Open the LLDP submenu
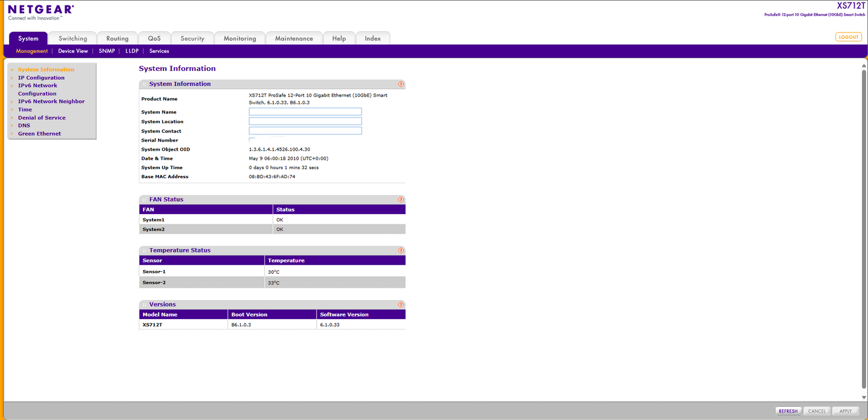This screenshot has height=420, width=868. tap(132, 51)
